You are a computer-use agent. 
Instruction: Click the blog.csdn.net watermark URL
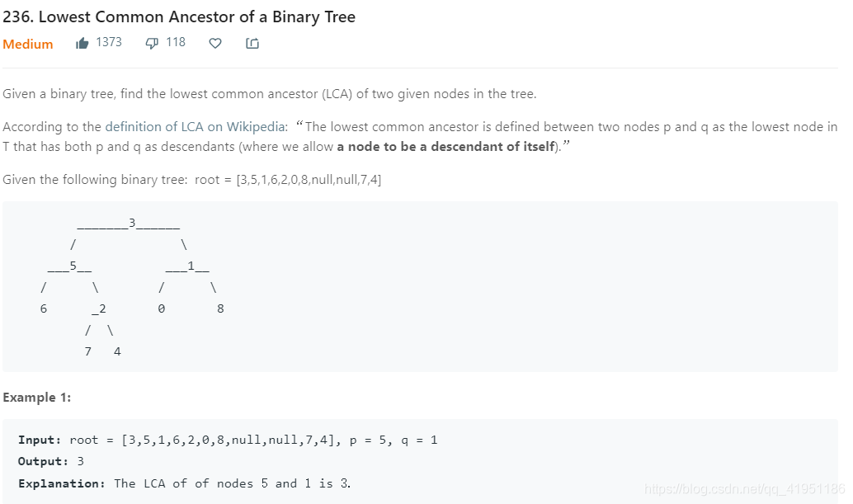coord(744,489)
